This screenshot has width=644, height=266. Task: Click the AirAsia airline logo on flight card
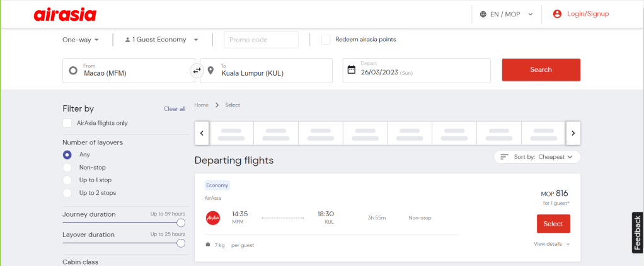[x=213, y=218]
